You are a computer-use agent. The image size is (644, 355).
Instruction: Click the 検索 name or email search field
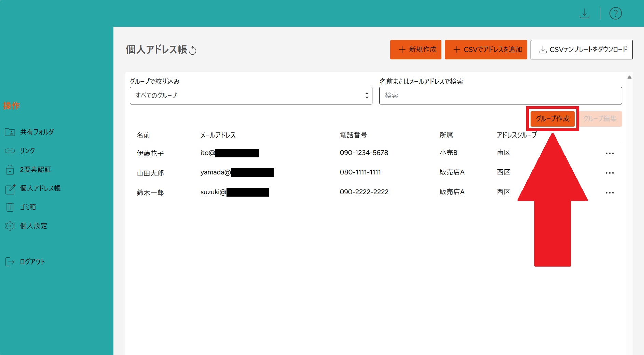click(501, 96)
